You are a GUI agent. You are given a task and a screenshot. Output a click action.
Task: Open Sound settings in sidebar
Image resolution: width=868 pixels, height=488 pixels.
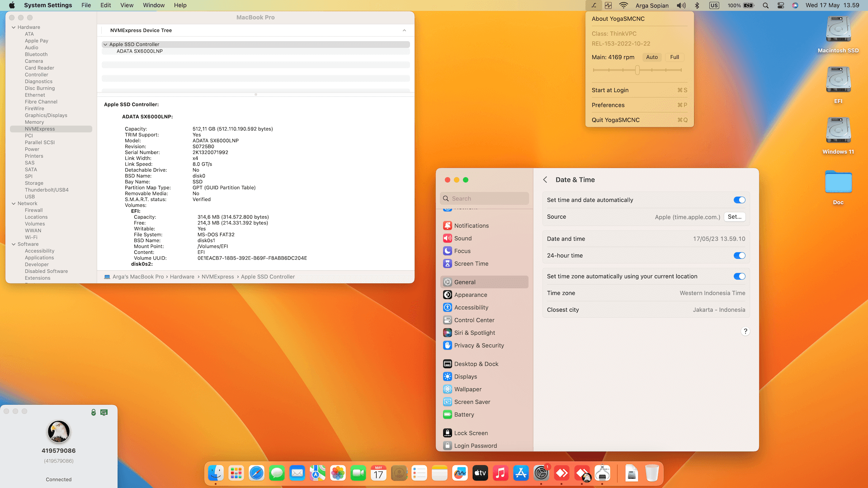(x=462, y=238)
